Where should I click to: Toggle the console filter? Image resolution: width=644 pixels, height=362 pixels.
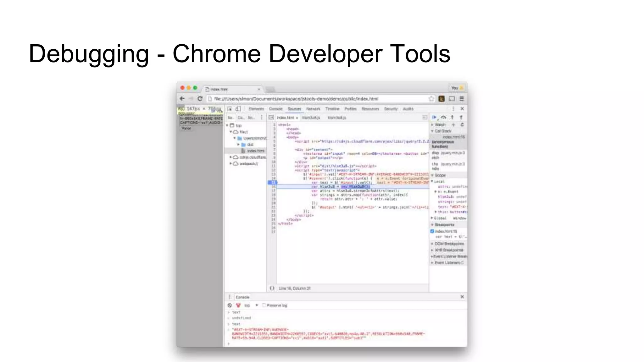coord(238,305)
